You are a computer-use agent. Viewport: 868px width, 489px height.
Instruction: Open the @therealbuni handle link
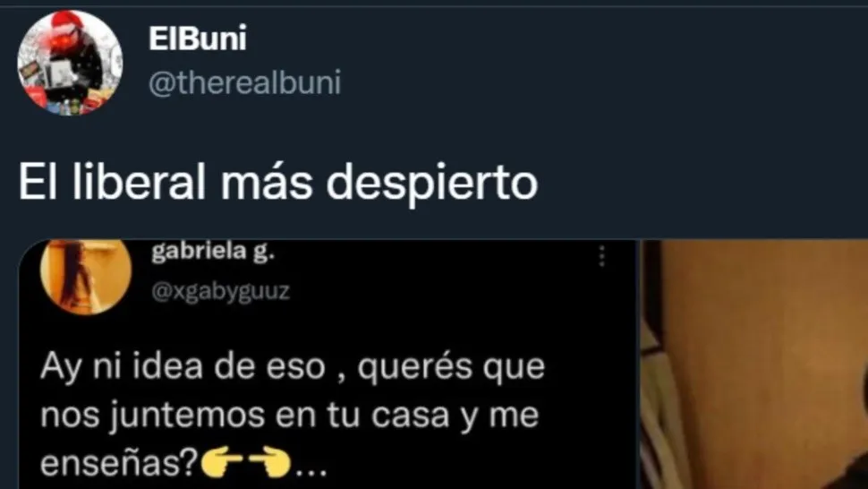click(x=244, y=83)
